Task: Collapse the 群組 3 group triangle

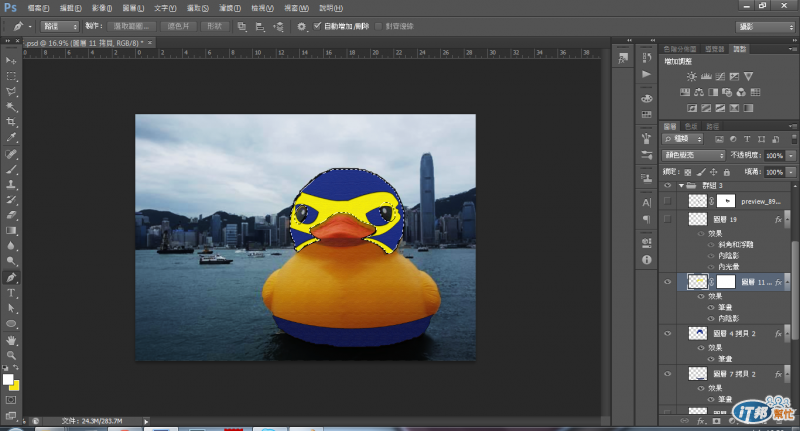Action: coord(681,186)
